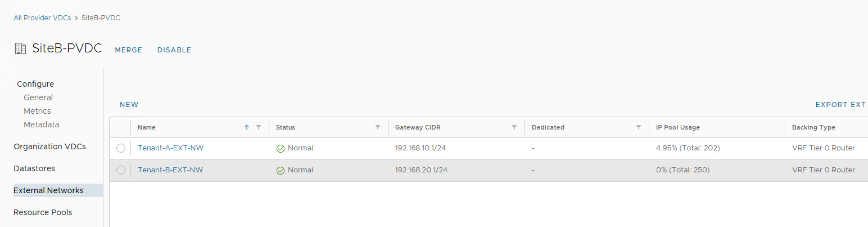Select the Tenant-B-EXT-NW radio button
The image size is (868, 227).
[x=121, y=170]
